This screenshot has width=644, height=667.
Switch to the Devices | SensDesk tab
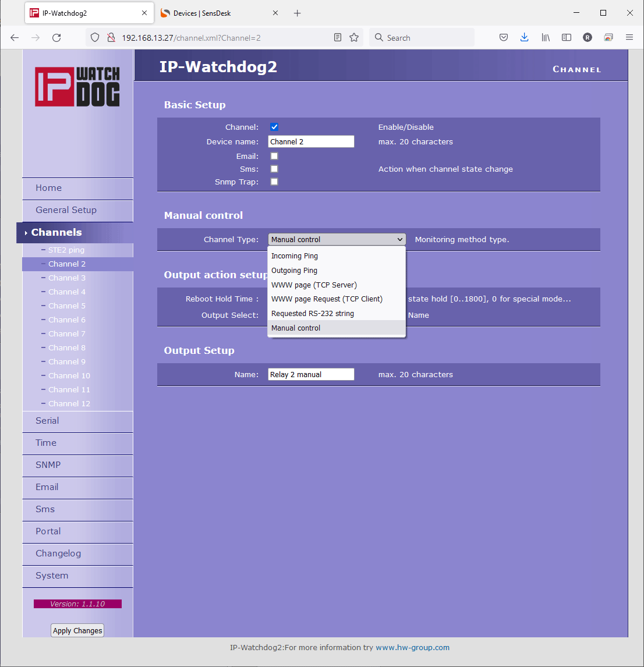point(220,13)
